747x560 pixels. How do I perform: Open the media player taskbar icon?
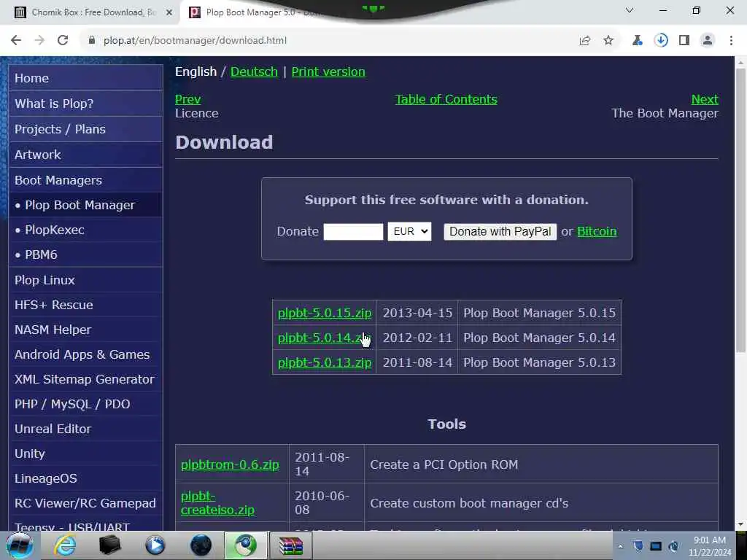coord(155,545)
